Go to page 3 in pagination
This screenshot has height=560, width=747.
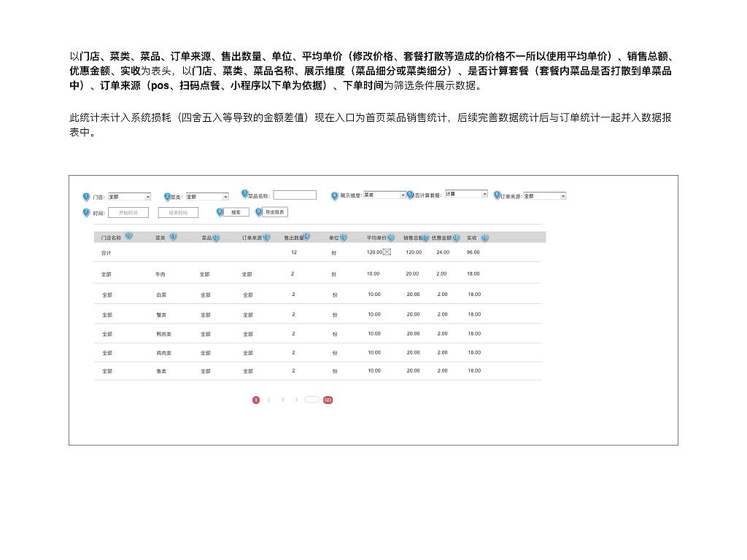pos(282,400)
